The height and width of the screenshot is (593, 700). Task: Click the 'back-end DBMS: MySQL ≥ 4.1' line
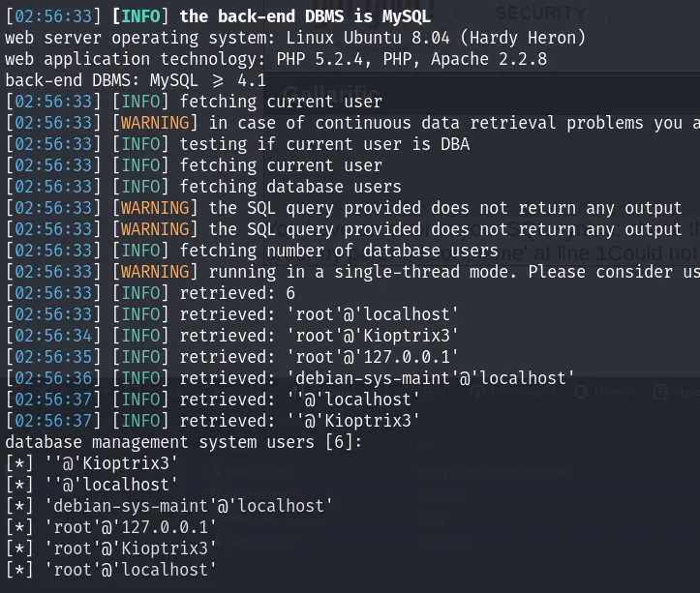click(136, 80)
